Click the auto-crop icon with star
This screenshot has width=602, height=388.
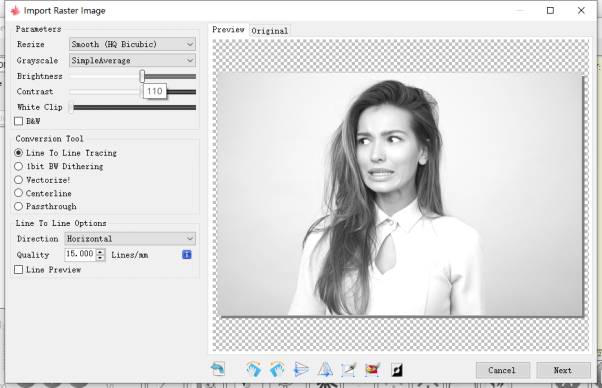click(x=372, y=370)
